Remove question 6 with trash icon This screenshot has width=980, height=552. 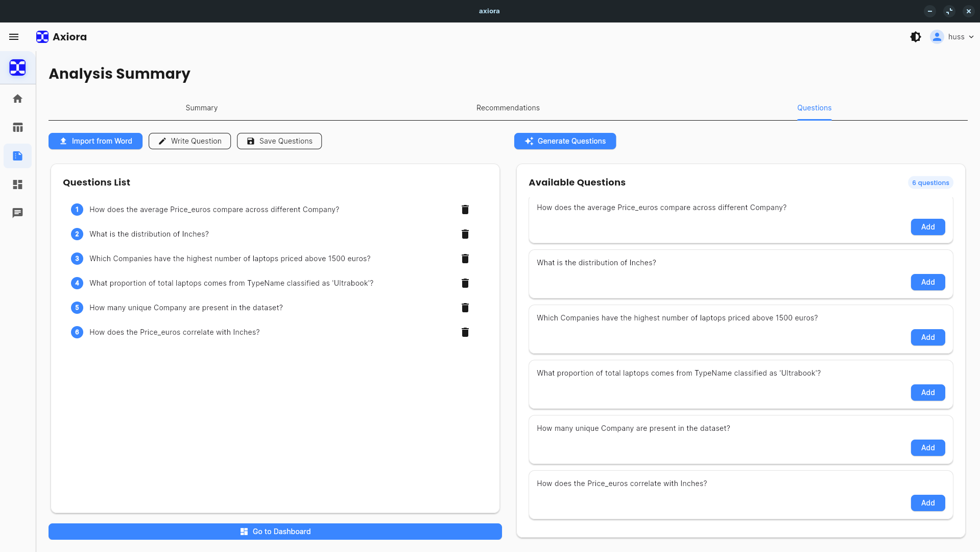(465, 332)
